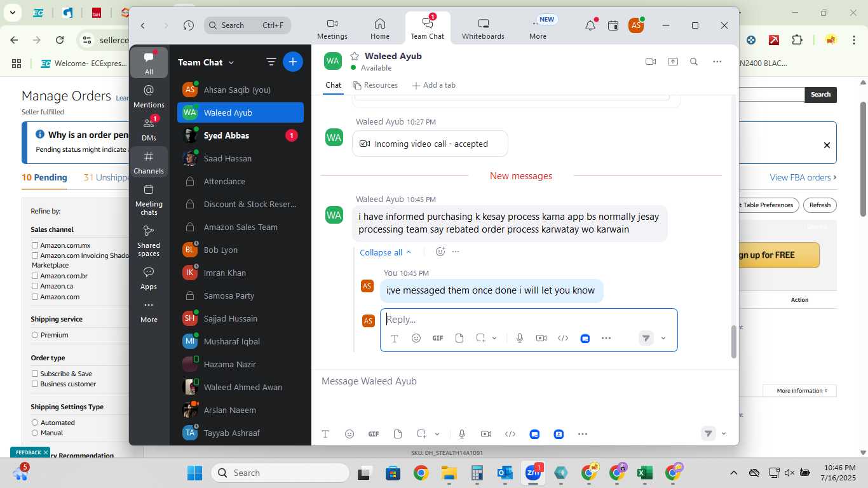Screen dimensions: 868x488
Task: Send message from bottom composer
Action: click(708, 433)
